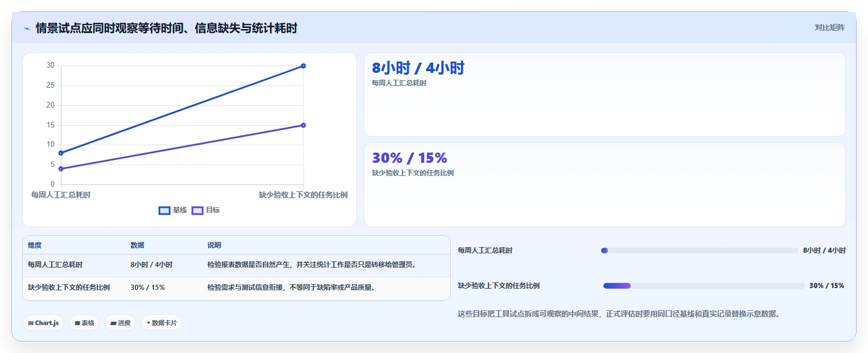Click the 表格 tag chip

(x=84, y=323)
